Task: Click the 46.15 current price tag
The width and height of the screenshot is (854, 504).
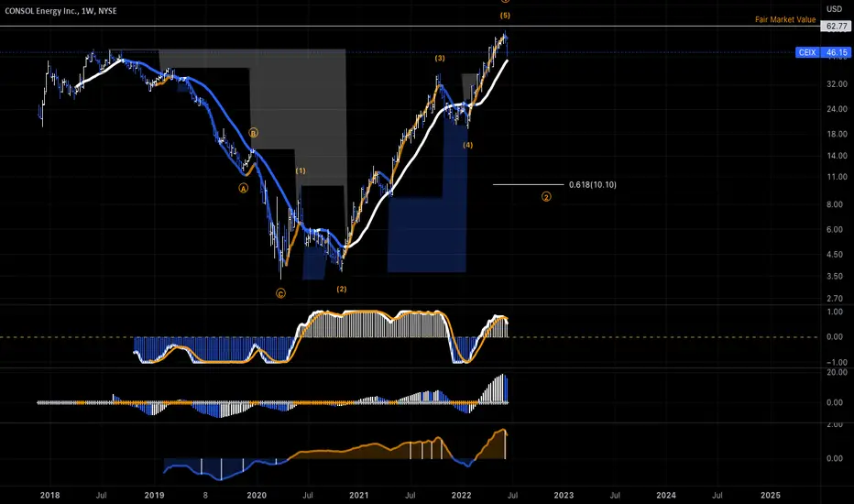Action: [836, 52]
